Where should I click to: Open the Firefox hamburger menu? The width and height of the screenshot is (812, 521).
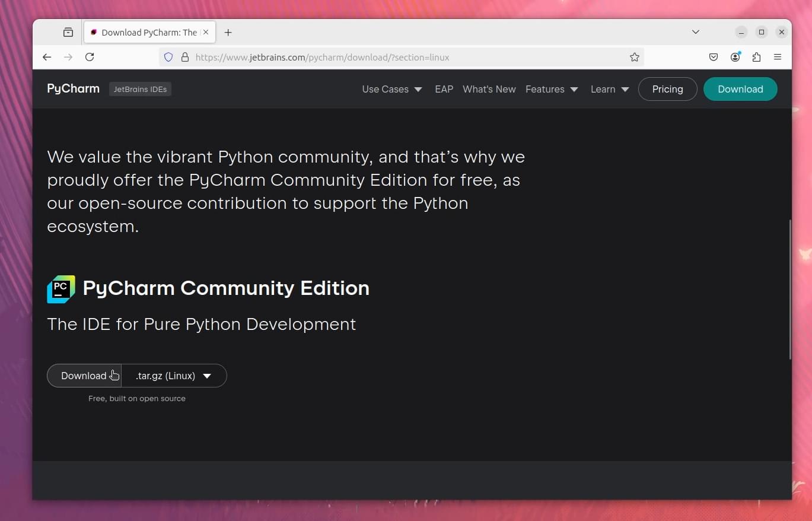(x=778, y=57)
